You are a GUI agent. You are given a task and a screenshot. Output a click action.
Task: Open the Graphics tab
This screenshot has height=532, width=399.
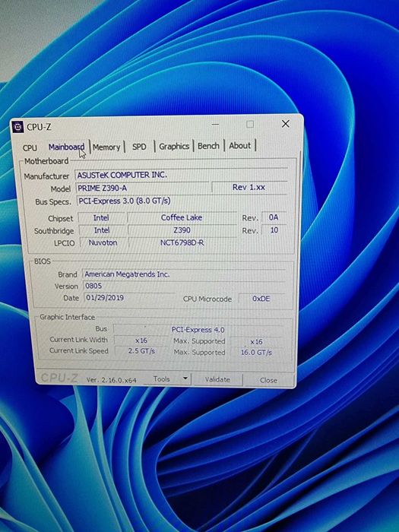(174, 146)
